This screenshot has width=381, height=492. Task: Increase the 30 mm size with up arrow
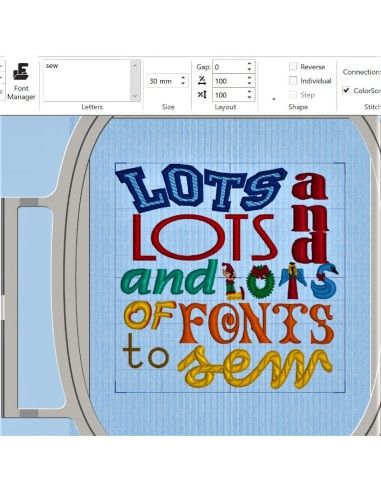point(183,78)
